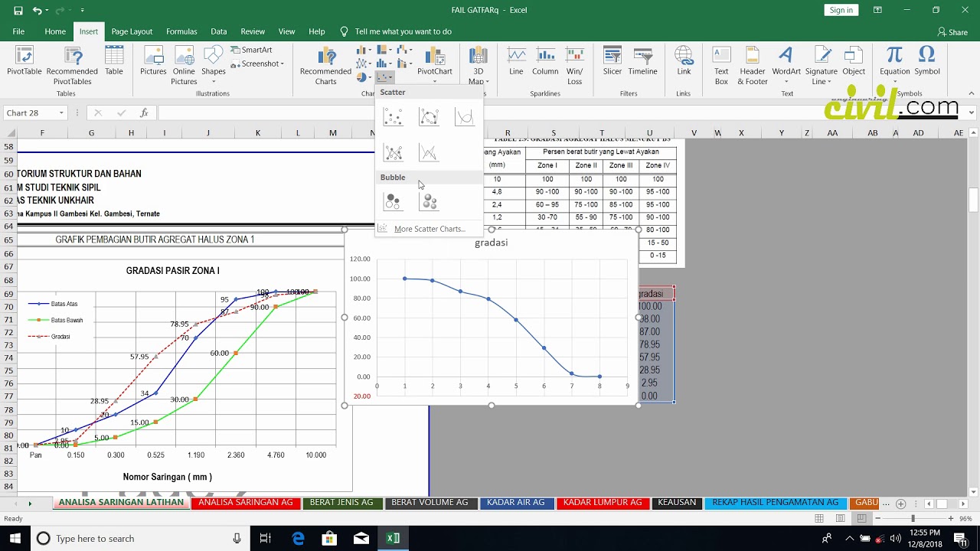Open Insert Pie or Doughnut Chart dropdown

[x=364, y=77]
